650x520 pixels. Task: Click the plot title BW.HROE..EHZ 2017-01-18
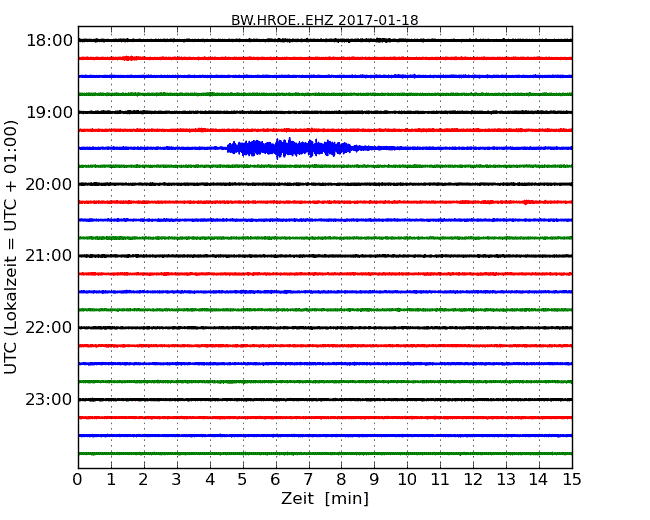(325, 20)
